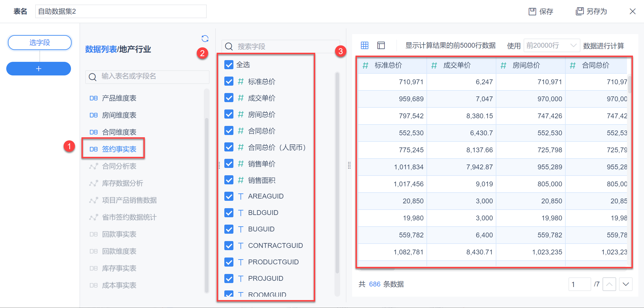The height and width of the screenshot is (308, 644).
Task: Click the refresh data list icon
Action: click(x=205, y=39)
